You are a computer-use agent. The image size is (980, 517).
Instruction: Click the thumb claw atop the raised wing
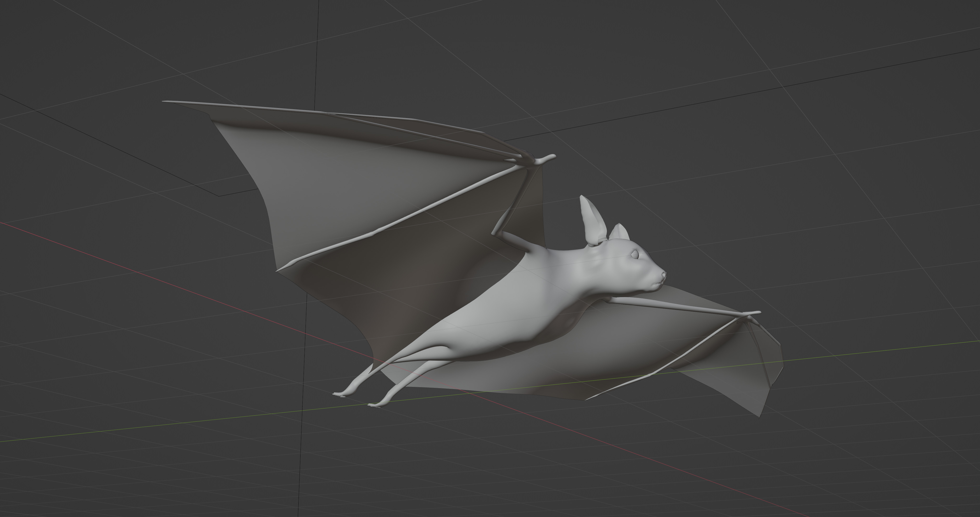[546, 159]
